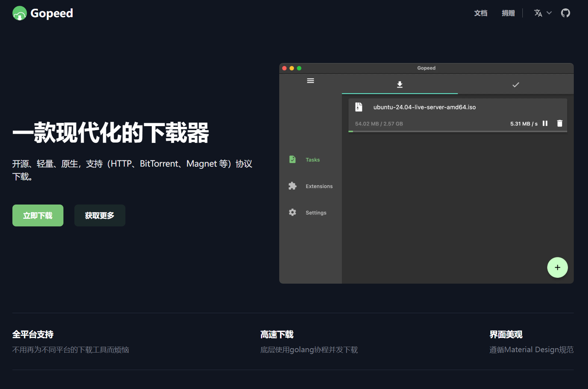Switch to the downloading tasks tab
The width and height of the screenshot is (588, 389).
click(x=400, y=85)
